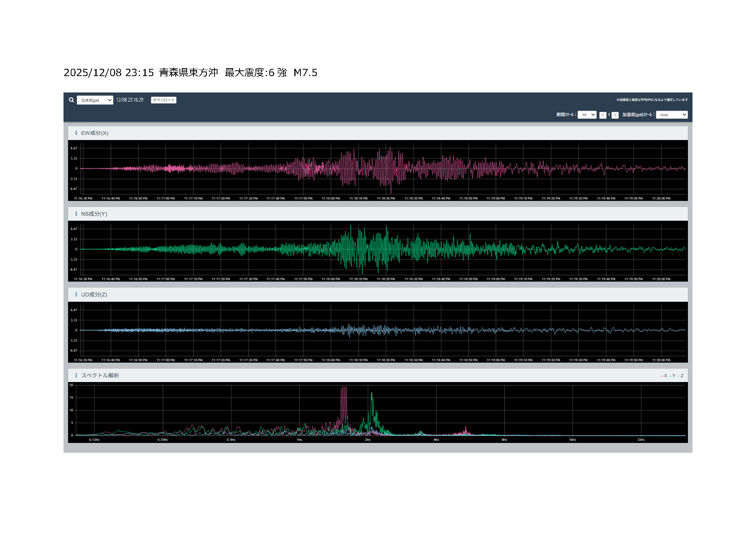Click the info icon beside NS成分(Y)

(76, 214)
